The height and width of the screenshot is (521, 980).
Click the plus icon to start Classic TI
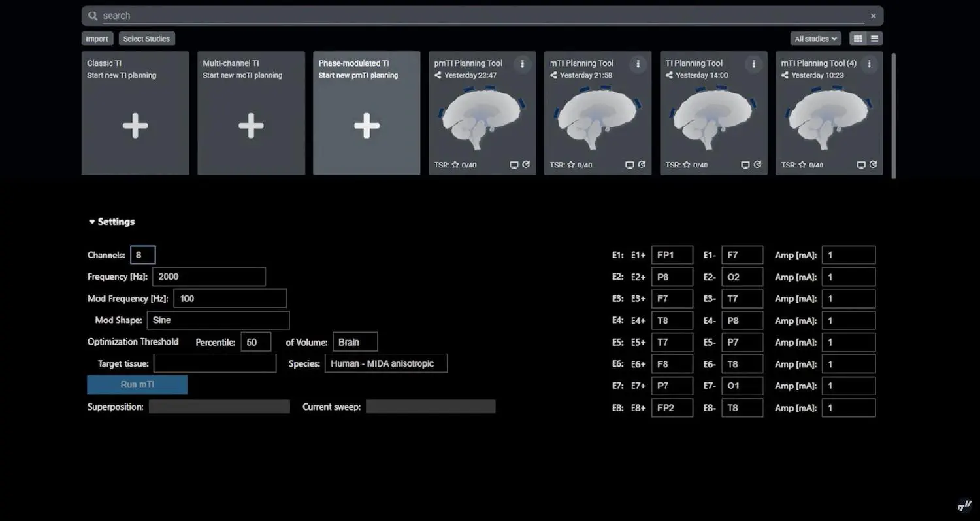coord(135,126)
